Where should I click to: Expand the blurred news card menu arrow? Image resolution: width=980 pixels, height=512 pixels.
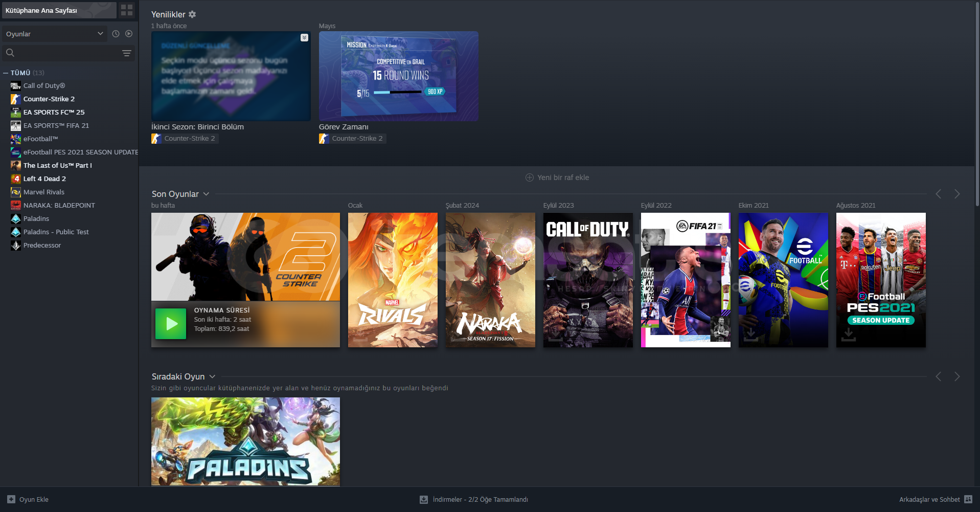304,37
